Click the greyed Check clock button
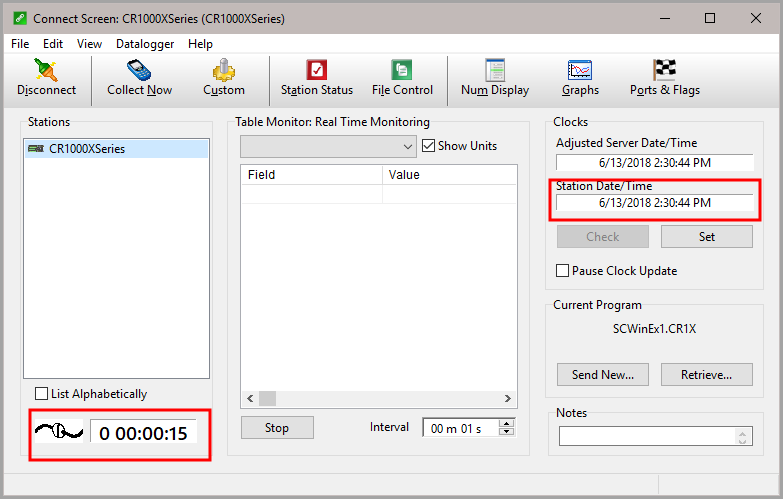This screenshot has width=783, height=499. pyautogui.click(x=603, y=237)
